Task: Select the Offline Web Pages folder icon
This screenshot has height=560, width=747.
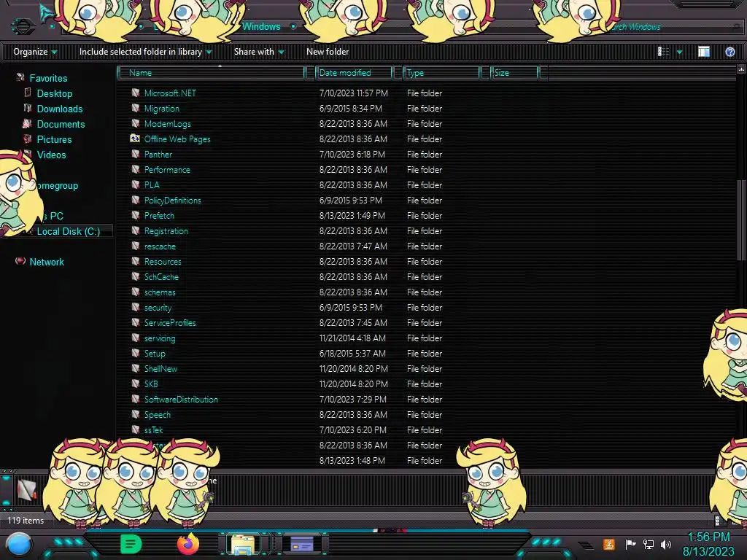Action: [x=135, y=139]
